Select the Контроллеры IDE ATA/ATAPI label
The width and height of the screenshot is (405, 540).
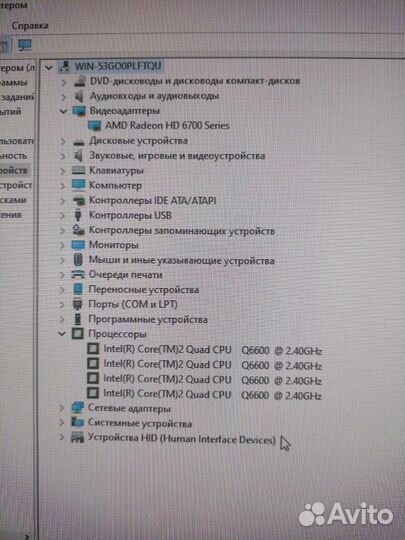coord(153,200)
